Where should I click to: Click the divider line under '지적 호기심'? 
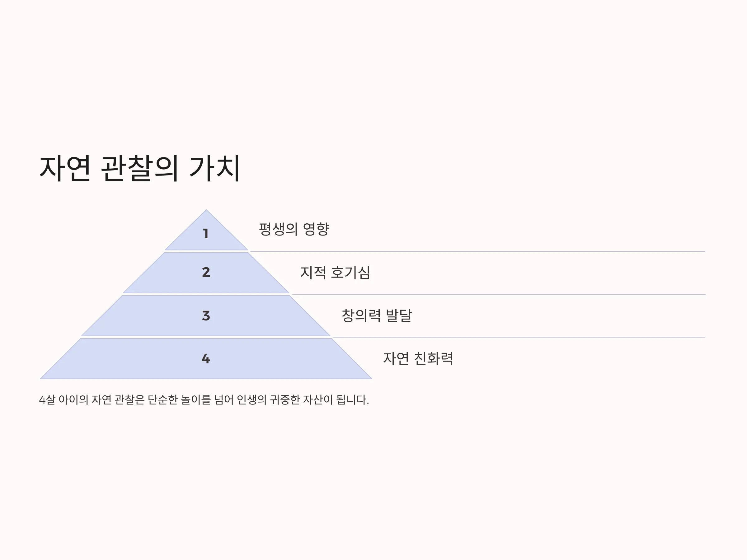498,294
